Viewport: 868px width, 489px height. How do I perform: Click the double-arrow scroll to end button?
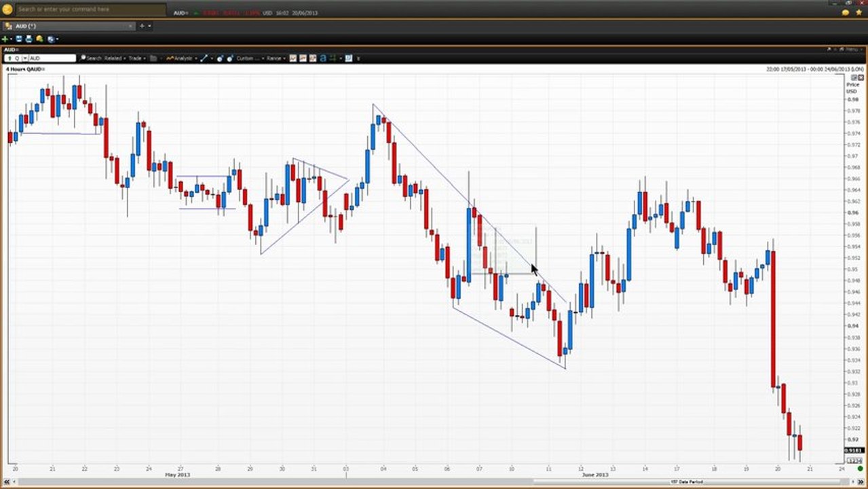[x=861, y=482]
